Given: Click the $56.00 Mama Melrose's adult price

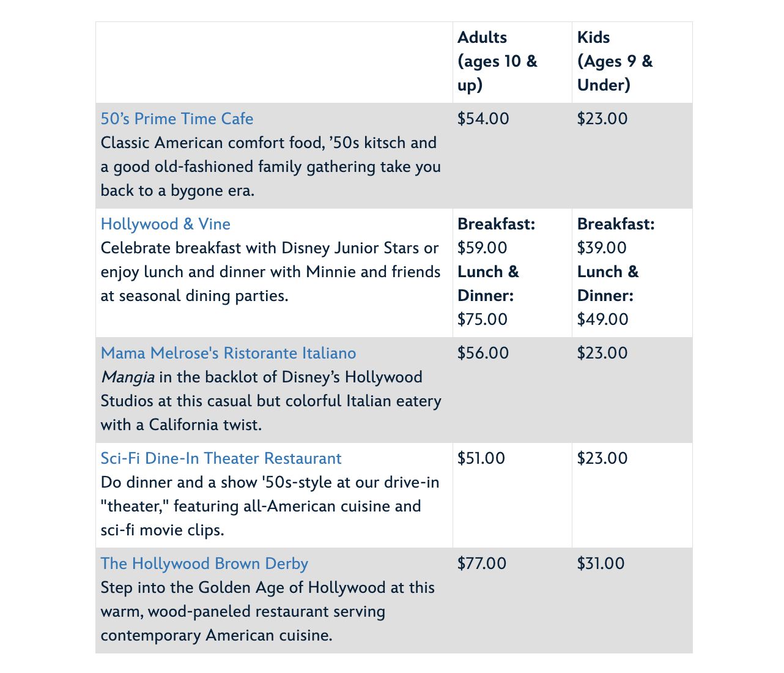Looking at the screenshot, I should coord(483,353).
